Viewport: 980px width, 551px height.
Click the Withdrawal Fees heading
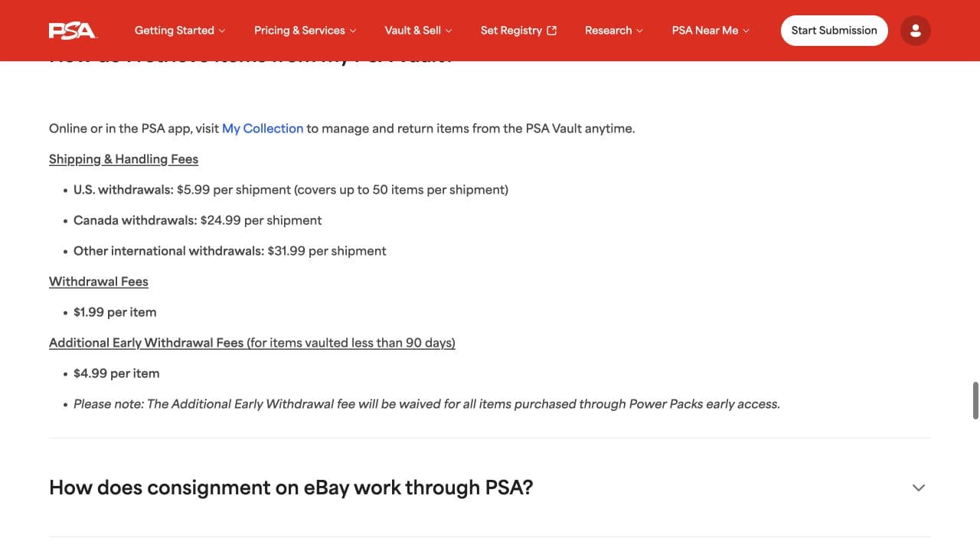coord(99,282)
